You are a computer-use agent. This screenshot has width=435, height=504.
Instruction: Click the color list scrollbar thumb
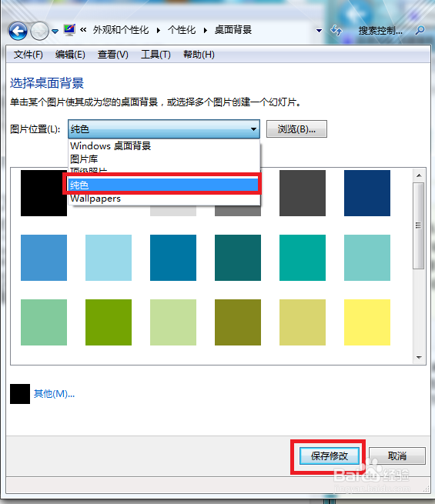[x=419, y=225]
